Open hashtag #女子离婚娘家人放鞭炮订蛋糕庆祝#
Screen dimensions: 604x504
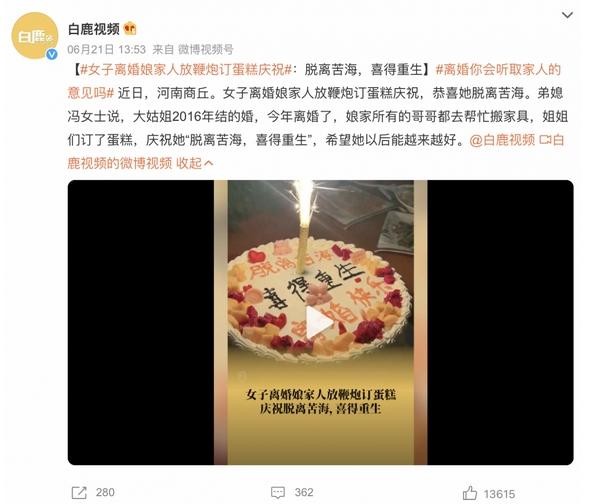coord(186,70)
